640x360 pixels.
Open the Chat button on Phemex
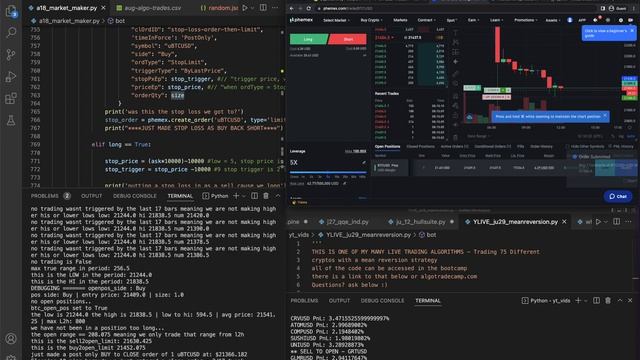tap(618, 196)
